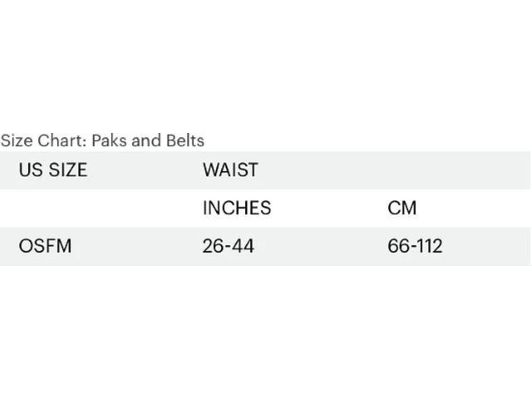Click the 'WAIST' column header
The image size is (532, 399).
pyautogui.click(x=230, y=170)
